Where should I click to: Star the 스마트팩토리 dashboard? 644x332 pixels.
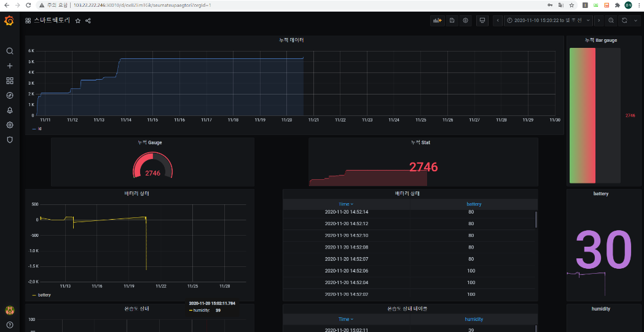coord(78,20)
